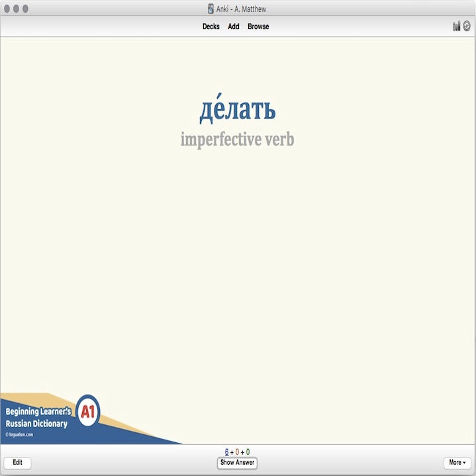Reveal the card with Show Answer

tap(237, 463)
